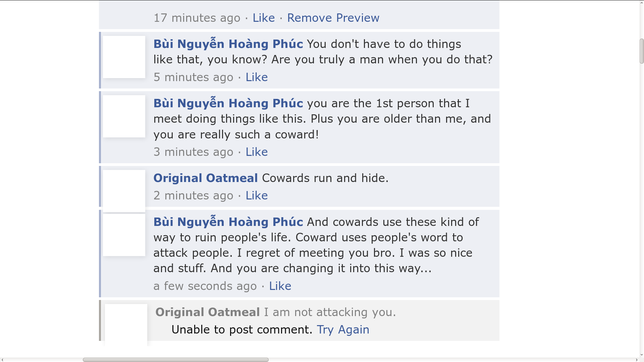Open Original Oatmeal's profile name link
Image resolution: width=644 pixels, height=362 pixels.
tap(205, 178)
